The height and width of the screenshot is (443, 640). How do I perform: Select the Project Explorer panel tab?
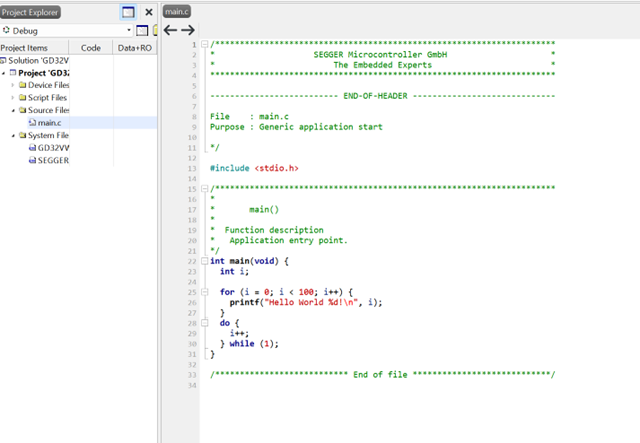click(x=30, y=12)
